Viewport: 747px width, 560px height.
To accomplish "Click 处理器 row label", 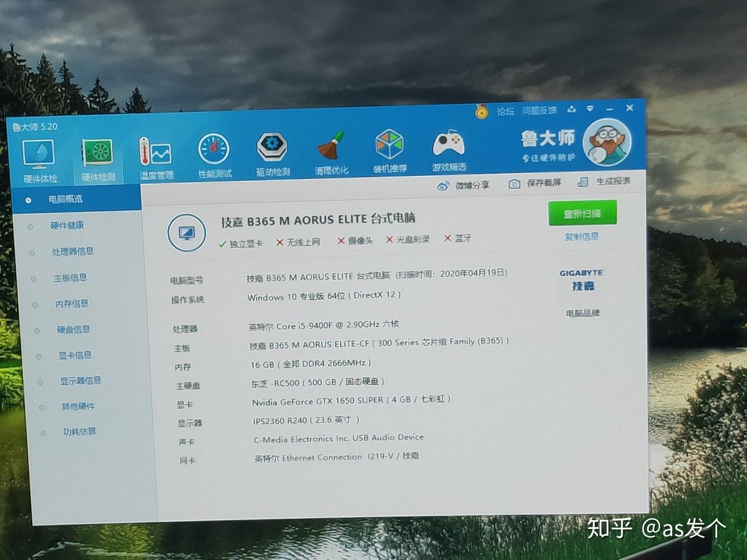I will tap(185, 329).
